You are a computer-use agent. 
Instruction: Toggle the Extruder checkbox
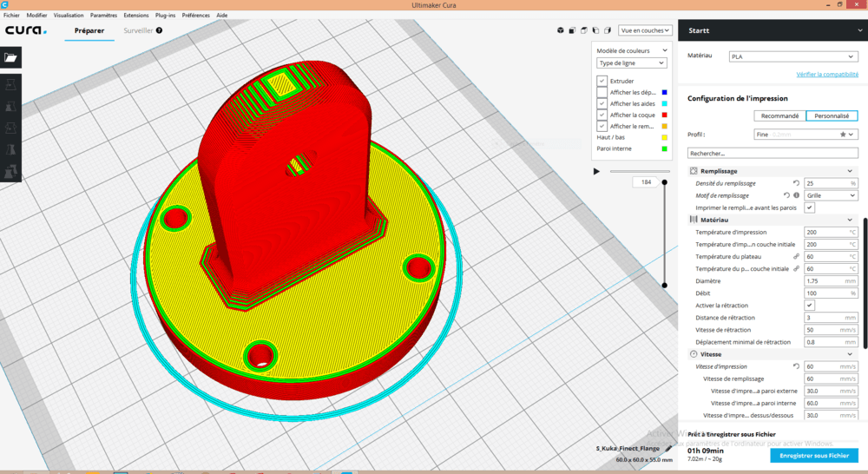click(602, 81)
